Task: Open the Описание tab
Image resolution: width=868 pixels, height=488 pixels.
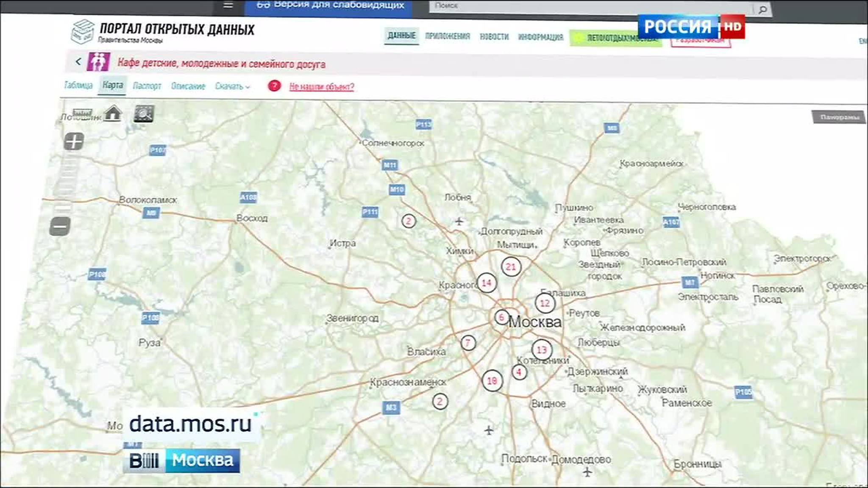Action: tap(188, 86)
